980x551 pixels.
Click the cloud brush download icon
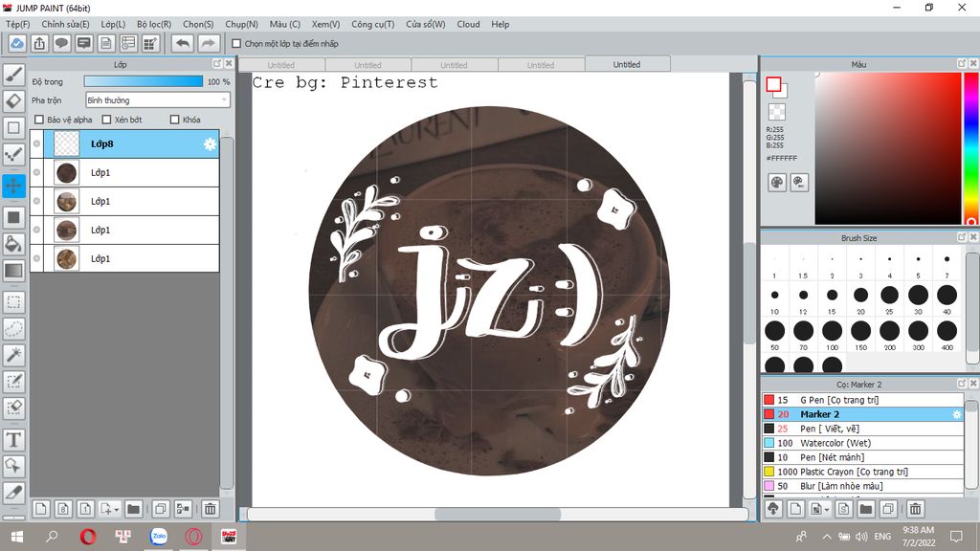pos(773,509)
